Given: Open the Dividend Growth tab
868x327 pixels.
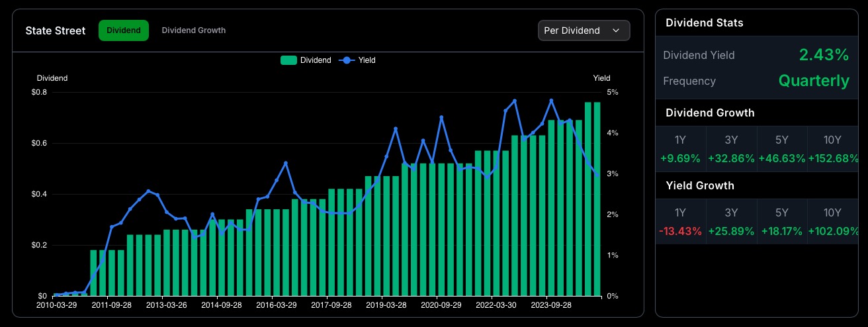Looking at the screenshot, I should tap(193, 30).
